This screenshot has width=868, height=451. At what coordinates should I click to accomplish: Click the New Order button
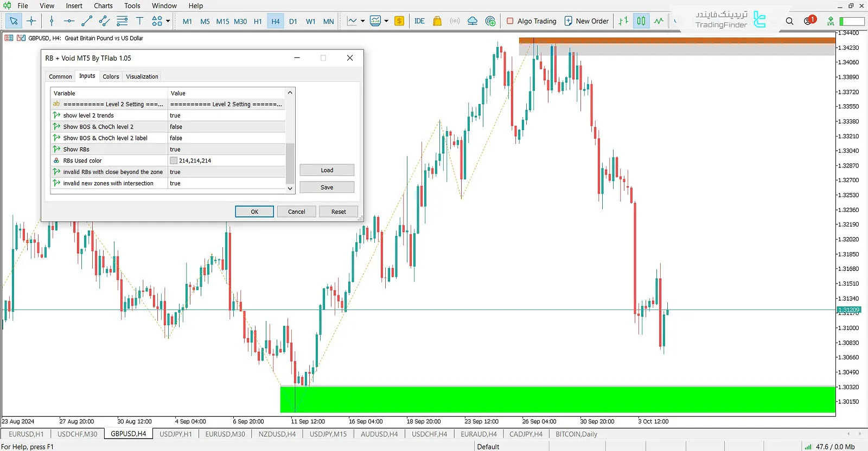(586, 21)
